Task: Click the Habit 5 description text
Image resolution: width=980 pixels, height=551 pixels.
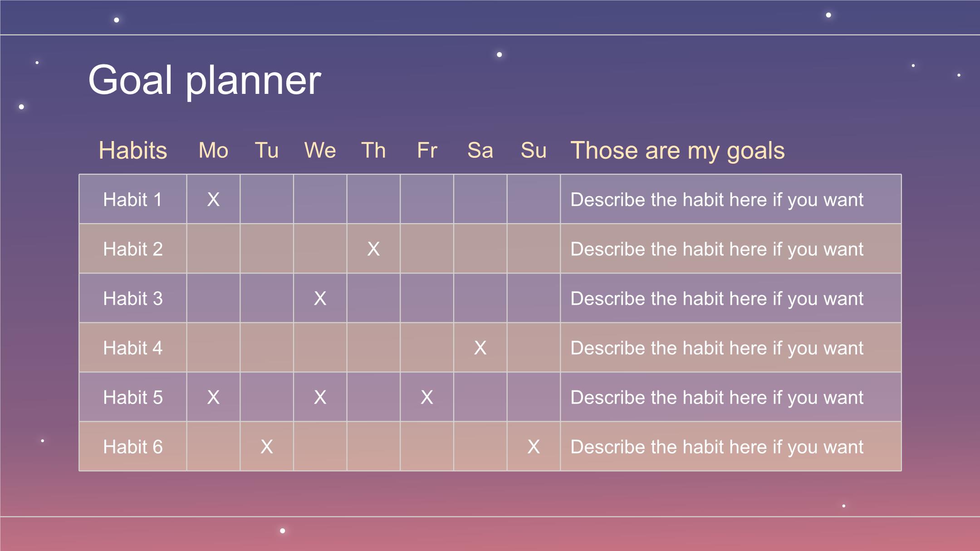Action: (x=717, y=398)
